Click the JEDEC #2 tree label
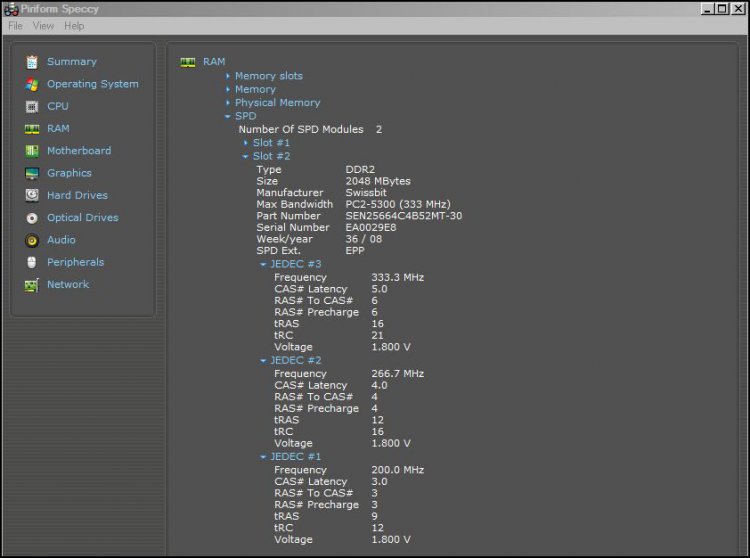Screen dimensions: 750x558 point(296,361)
